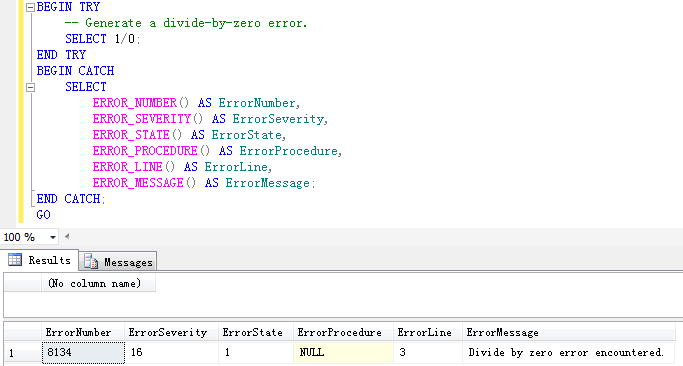Click the ERROR_LINE() function in code

click(134, 167)
